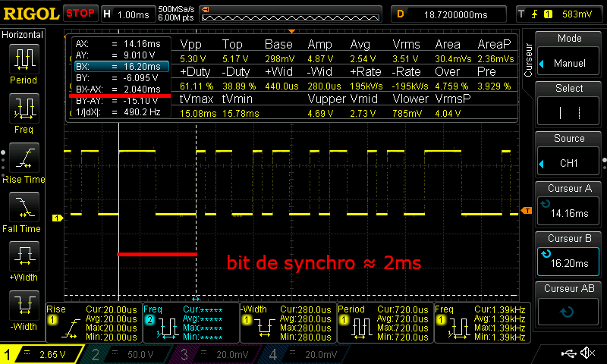Select the Rise Time measurement icon
Viewport: 607px width, 364px height.
point(24,158)
